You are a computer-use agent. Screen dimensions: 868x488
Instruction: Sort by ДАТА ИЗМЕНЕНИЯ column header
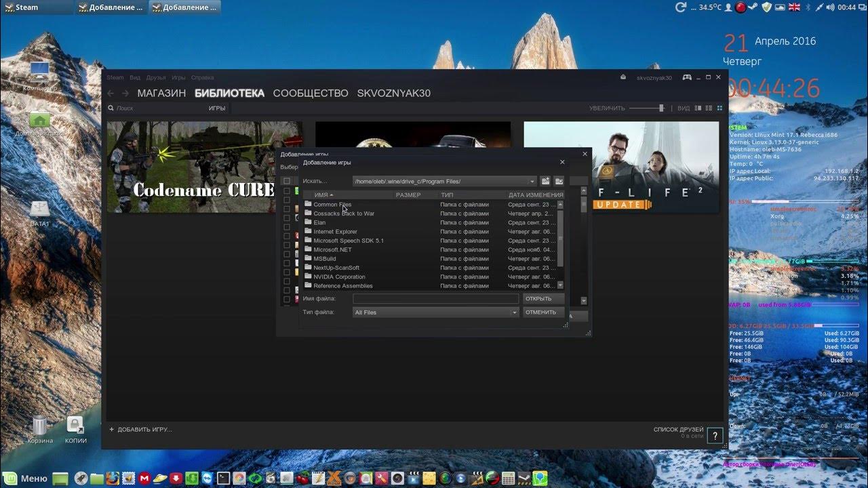point(536,195)
